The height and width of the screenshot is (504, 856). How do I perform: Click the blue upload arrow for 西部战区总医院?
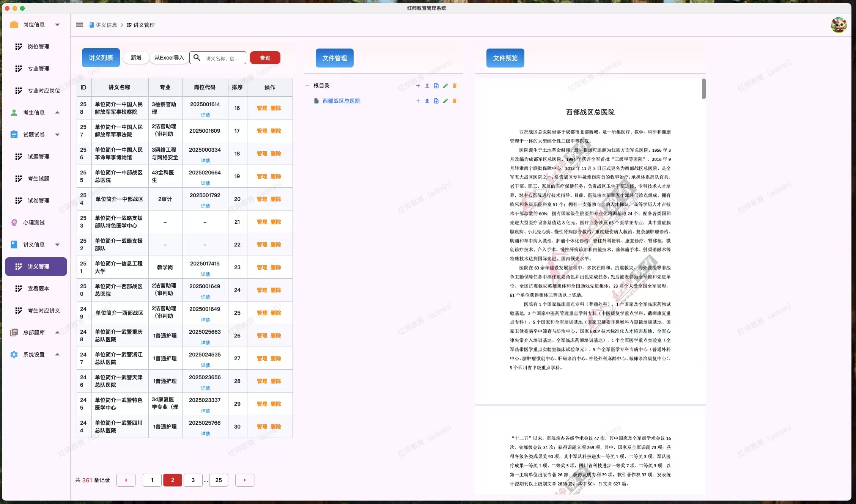(x=427, y=101)
